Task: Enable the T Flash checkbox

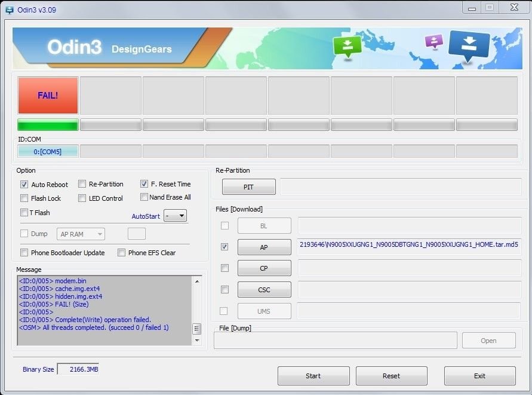Action: click(x=24, y=213)
